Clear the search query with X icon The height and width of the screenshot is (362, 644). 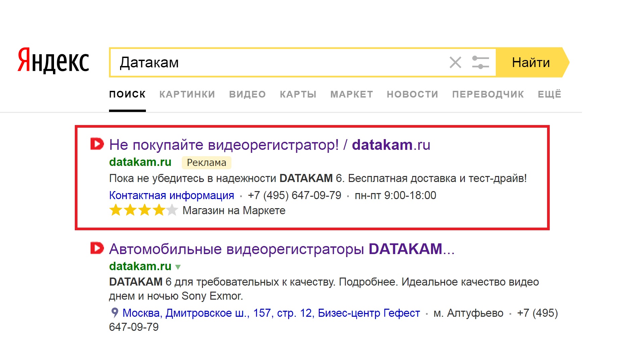tap(455, 62)
